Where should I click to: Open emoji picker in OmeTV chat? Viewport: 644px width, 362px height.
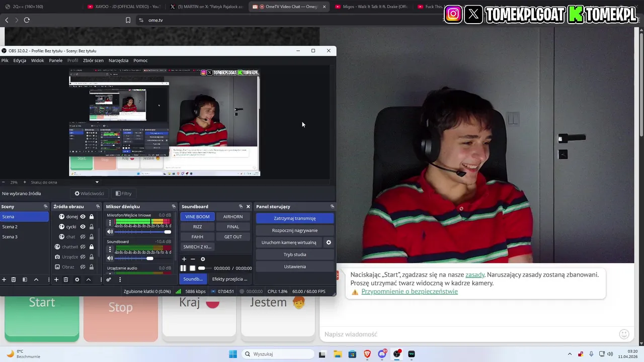(624, 334)
